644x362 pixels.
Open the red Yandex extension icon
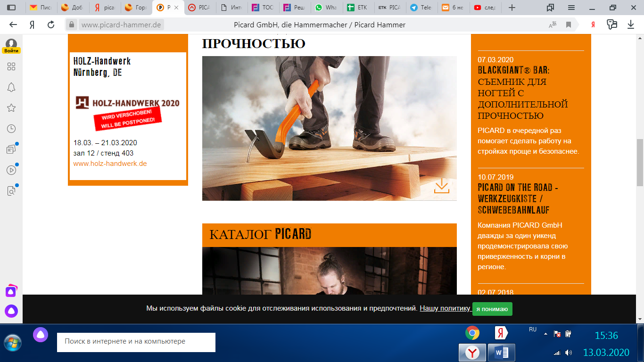tap(593, 25)
